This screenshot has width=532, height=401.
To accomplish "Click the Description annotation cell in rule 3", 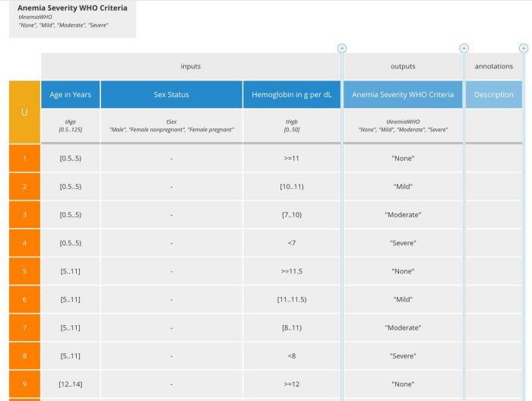I will 493,215.
